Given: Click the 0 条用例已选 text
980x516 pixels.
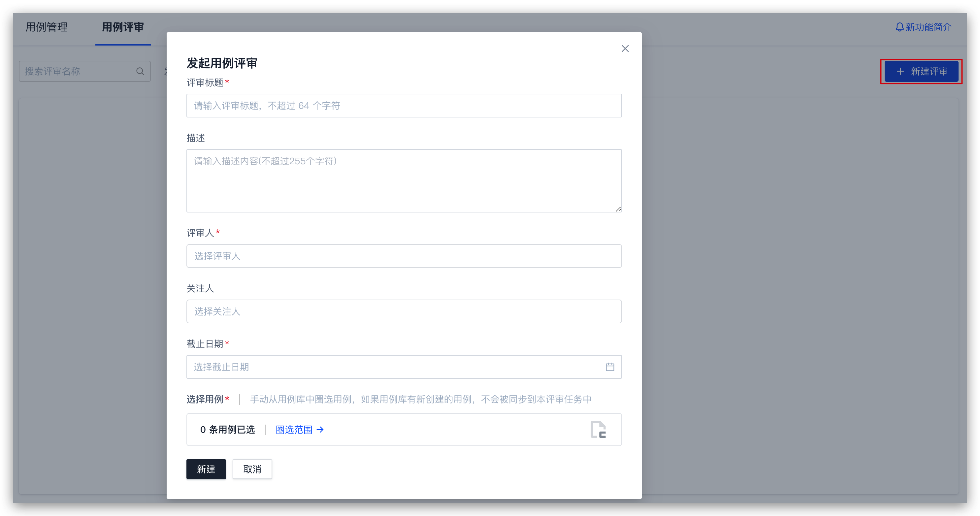Looking at the screenshot, I should point(227,430).
